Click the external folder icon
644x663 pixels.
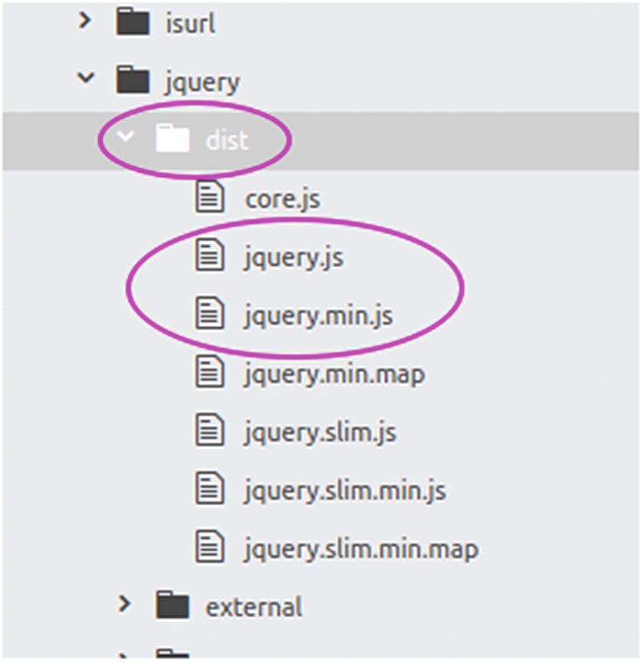(172, 605)
